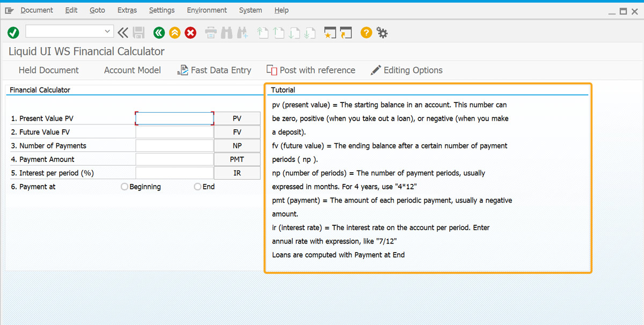Viewport: 644px width, 325px height.
Task: Click the Fast Data Entry button
Action: point(214,70)
